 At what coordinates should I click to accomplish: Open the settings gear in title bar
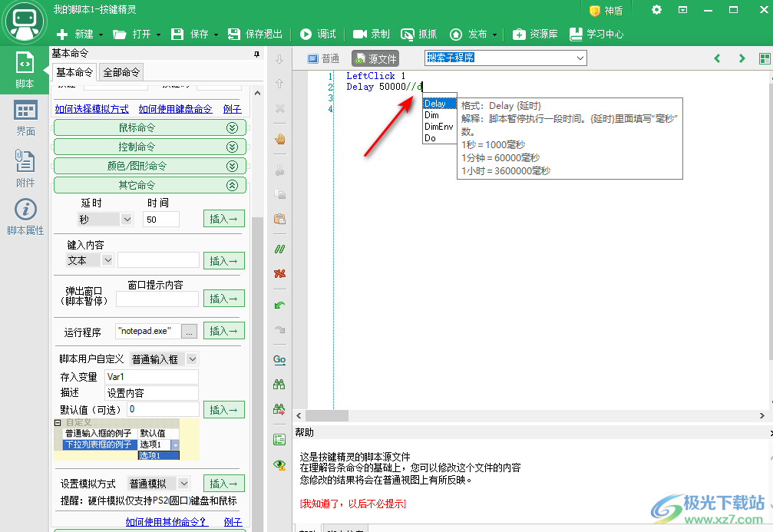656,10
